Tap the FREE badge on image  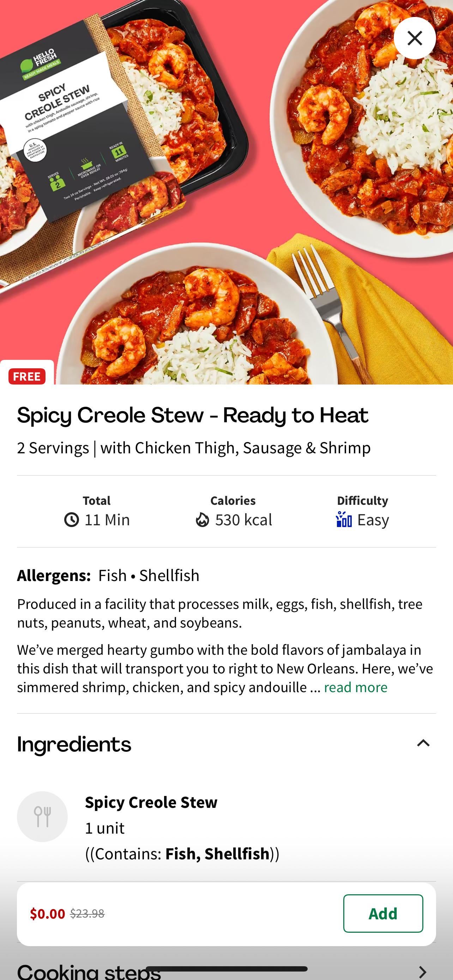(x=27, y=376)
